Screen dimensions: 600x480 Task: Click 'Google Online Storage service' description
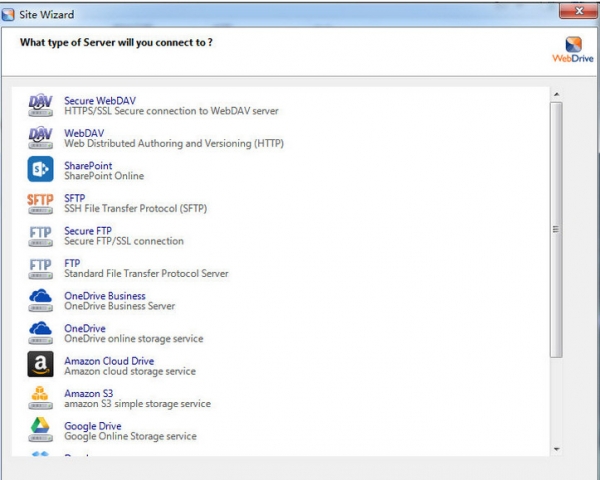[130, 436]
